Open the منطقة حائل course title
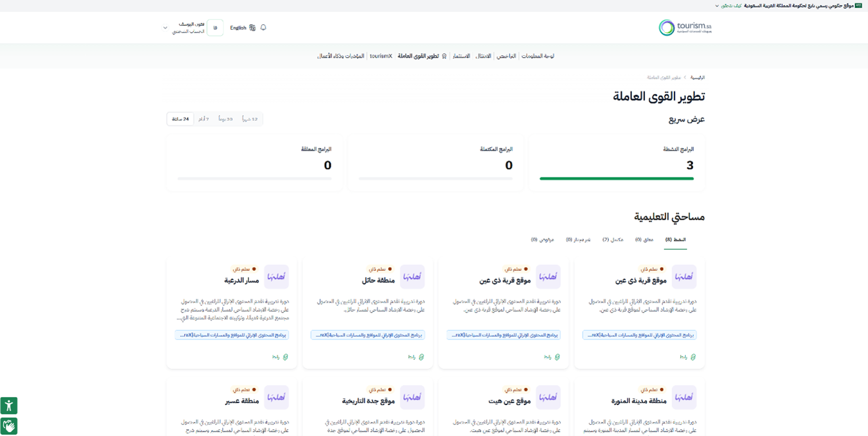 click(x=378, y=280)
